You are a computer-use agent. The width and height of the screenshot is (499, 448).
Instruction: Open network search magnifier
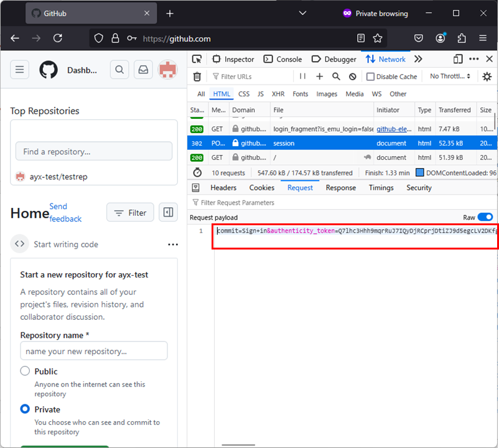pyautogui.click(x=336, y=77)
